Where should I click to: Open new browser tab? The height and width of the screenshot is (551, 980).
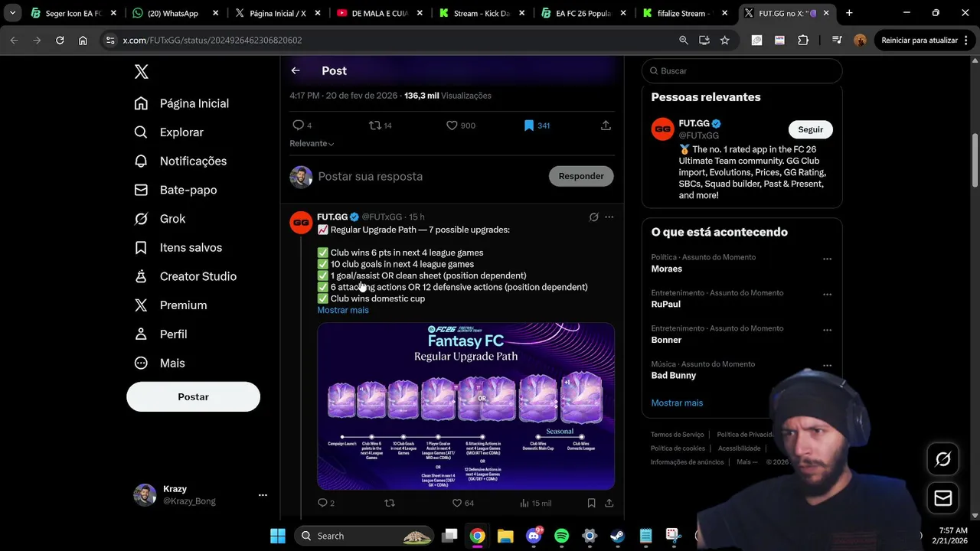pos(849,13)
